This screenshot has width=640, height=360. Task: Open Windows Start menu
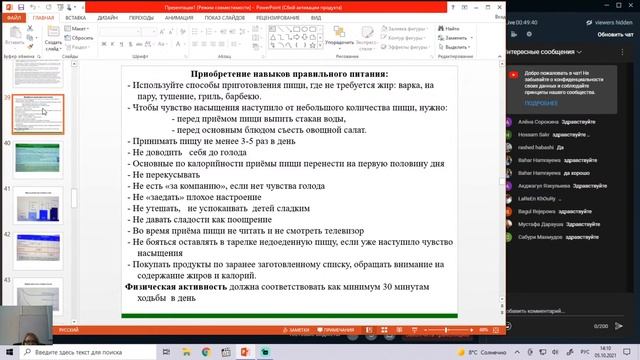click(x=9, y=352)
